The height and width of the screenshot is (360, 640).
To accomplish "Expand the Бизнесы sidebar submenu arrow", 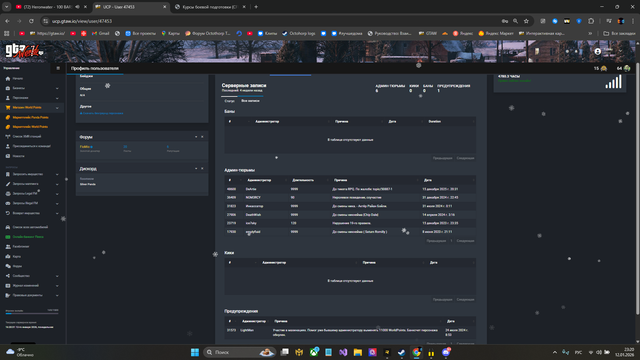I will (57, 88).
